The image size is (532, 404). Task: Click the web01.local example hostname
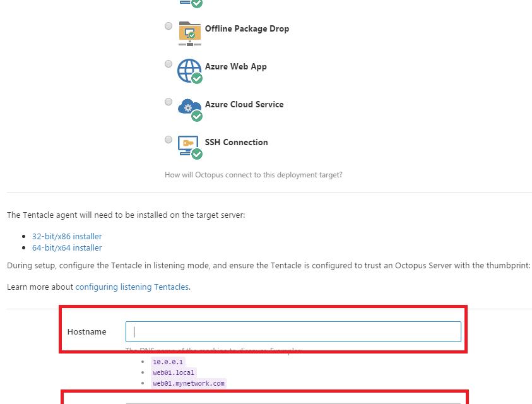(174, 372)
